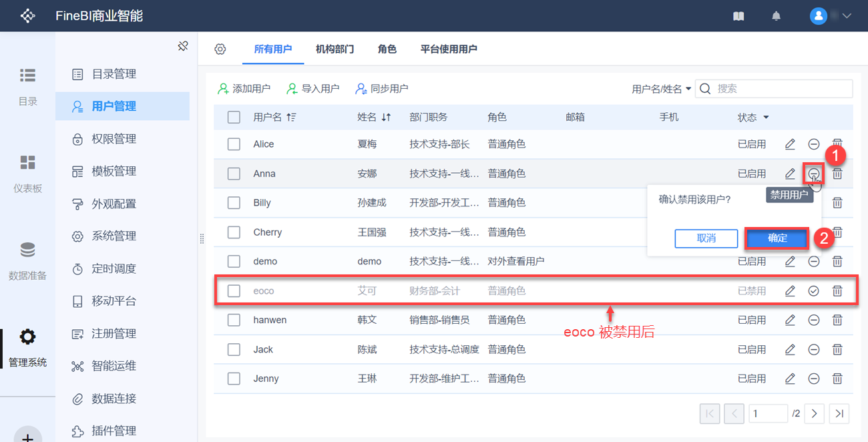
Task: Switch to the 机构部门 tab
Action: point(335,49)
